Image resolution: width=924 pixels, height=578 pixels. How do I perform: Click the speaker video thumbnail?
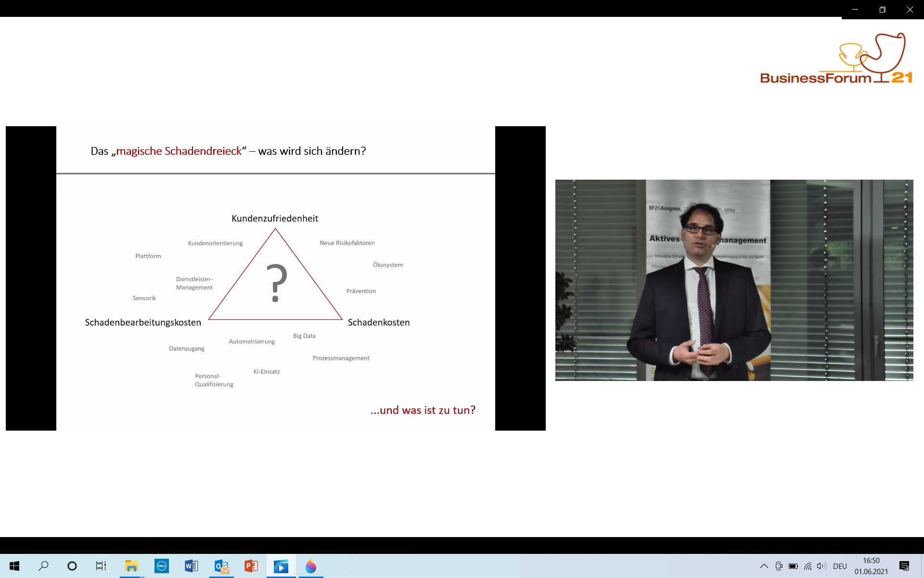[x=734, y=280]
